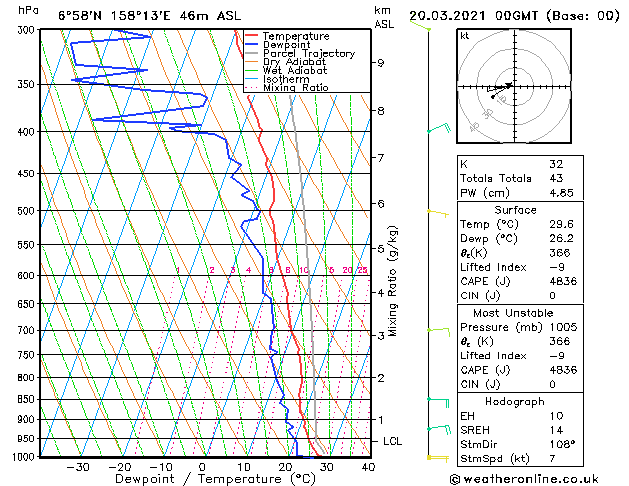The width and height of the screenshot is (629, 486).
Task: Click the Most Unstable section heading
Action: click(x=513, y=313)
